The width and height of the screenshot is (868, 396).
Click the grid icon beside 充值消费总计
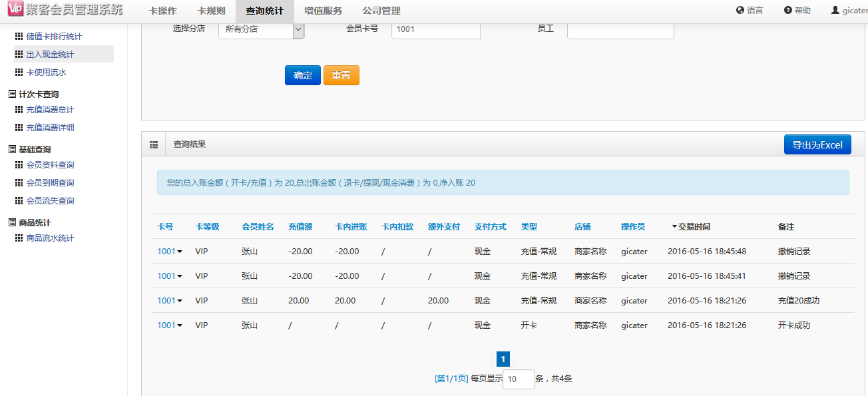tap(19, 110)
